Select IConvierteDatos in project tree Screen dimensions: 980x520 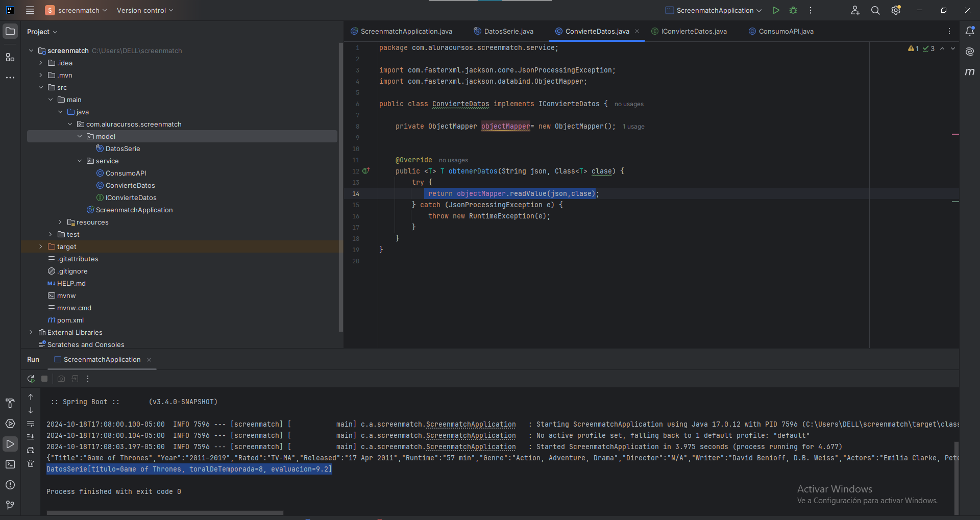pos(131,197)
